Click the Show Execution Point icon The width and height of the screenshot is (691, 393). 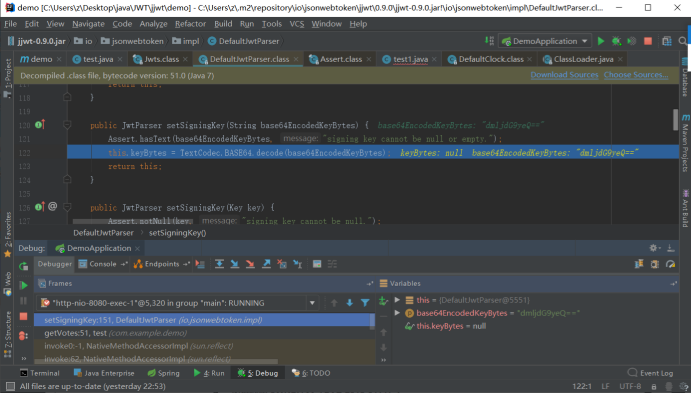pos(201,264)
